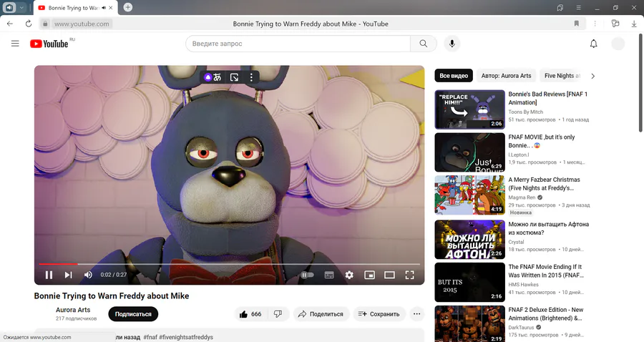Screen dimensions: 644x342
Task: Click the #fivenightsatfreddys hashtag
Action: [186, 337]
